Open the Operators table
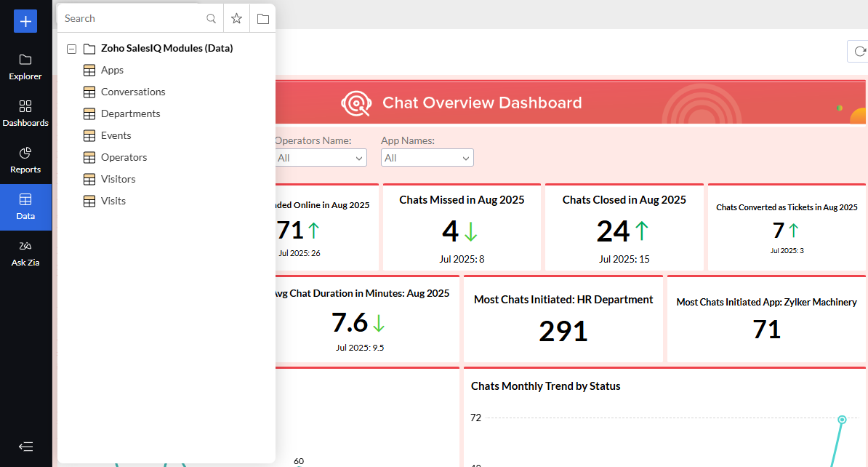The width and height of the screenshot is (868, 467). click(124, 157)
